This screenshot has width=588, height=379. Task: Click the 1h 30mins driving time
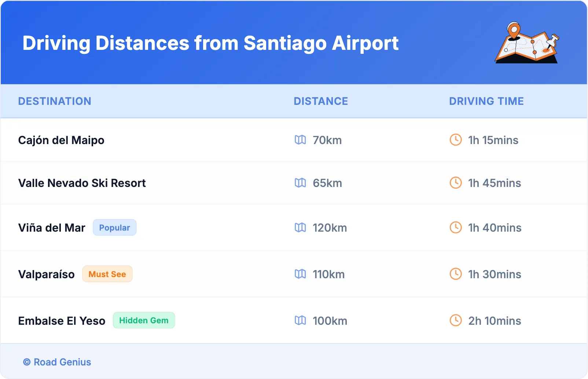(495, 274)
